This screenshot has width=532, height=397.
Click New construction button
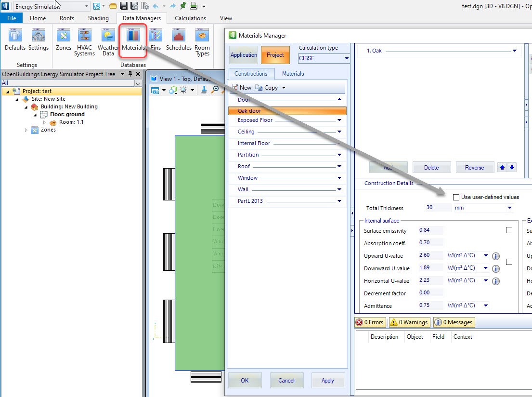click(242, 88)
